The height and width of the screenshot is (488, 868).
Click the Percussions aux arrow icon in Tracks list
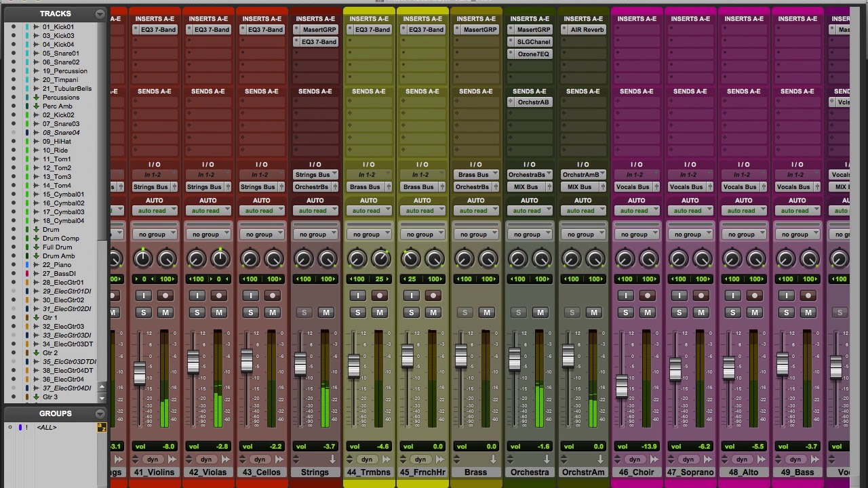pyautogui.click(x=36, y=98)
